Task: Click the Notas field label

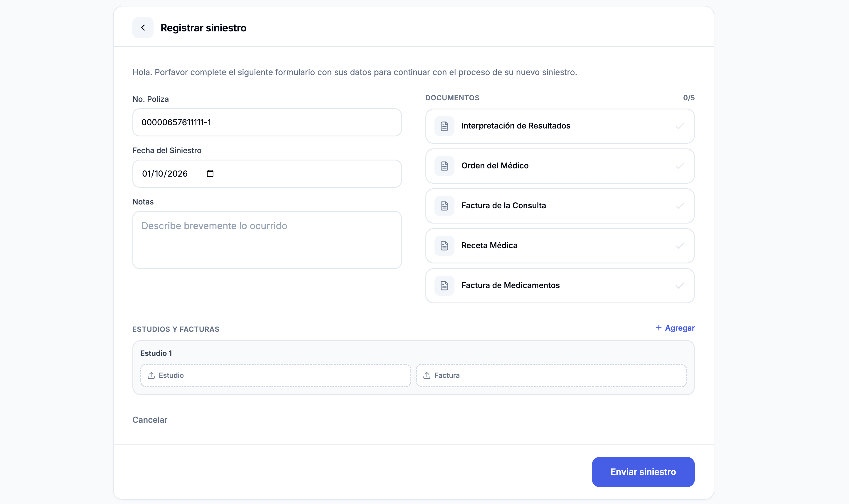Action: click(x=143, y=202)
